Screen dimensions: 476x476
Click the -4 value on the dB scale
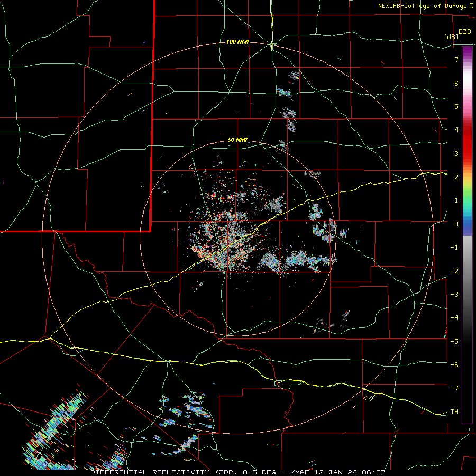454,318
